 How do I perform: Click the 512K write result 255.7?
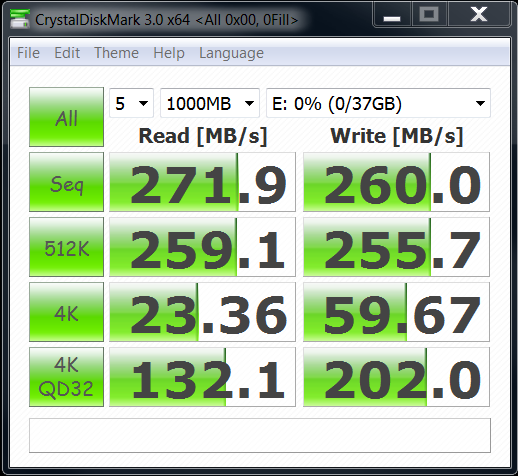coord(396,247)
